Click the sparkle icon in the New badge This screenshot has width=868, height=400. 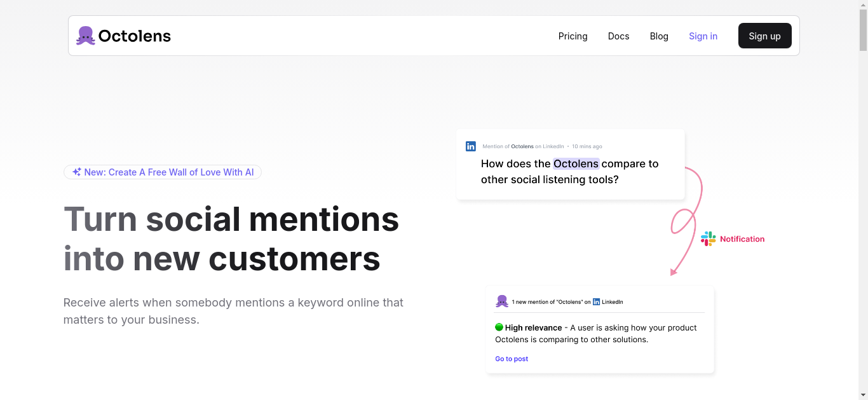coord(77,172)
